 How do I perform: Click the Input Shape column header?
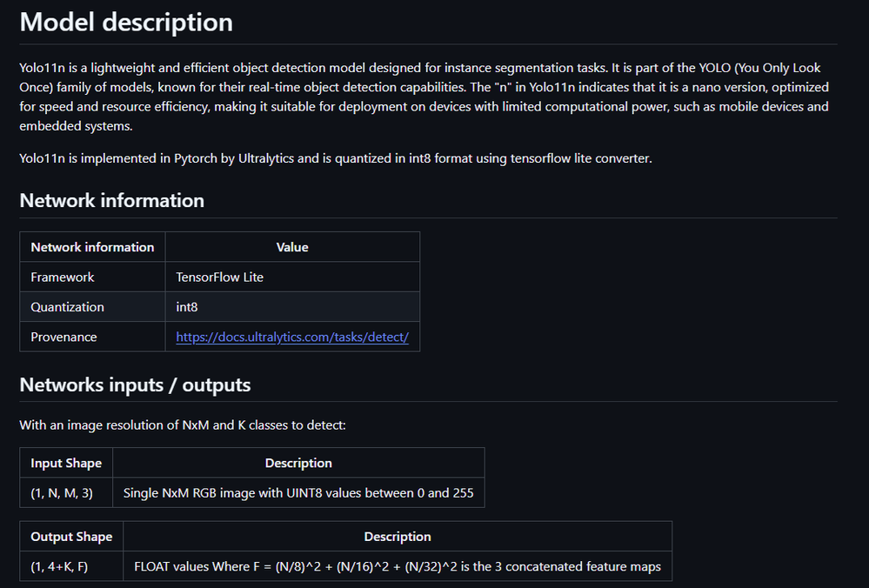[x=66, y=463]
